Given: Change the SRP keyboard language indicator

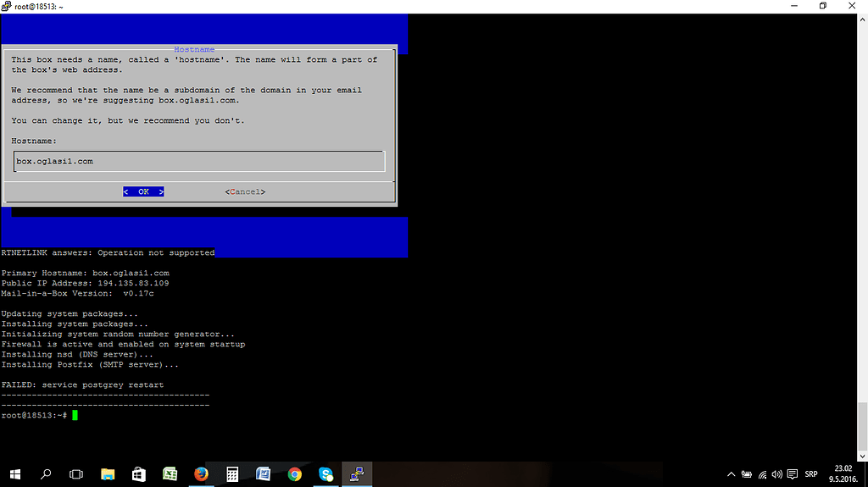Looking at the screenshot, I should 811,474.
